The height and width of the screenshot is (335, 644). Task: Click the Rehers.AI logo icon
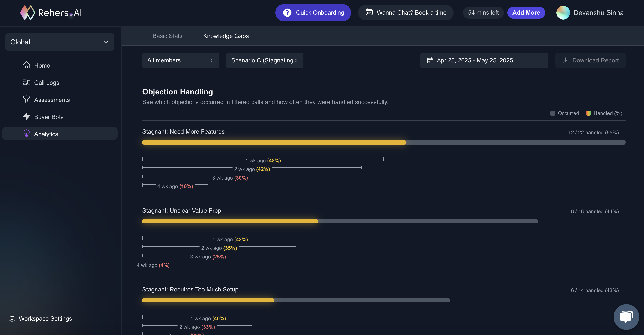27,12
